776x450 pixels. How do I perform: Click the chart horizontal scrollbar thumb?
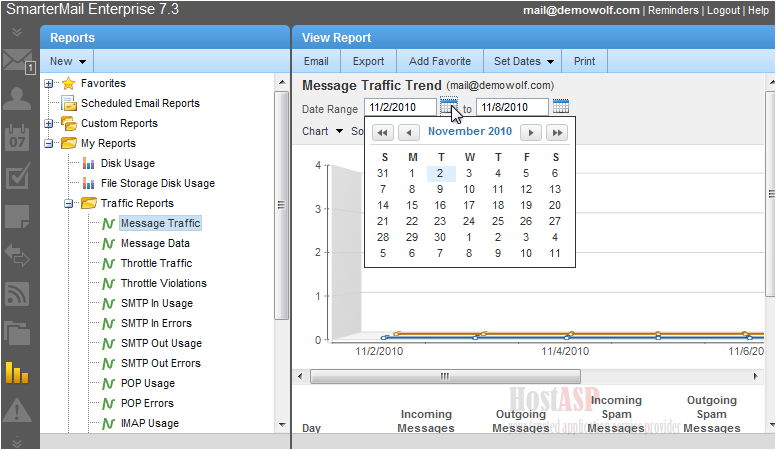coord(445,377)
